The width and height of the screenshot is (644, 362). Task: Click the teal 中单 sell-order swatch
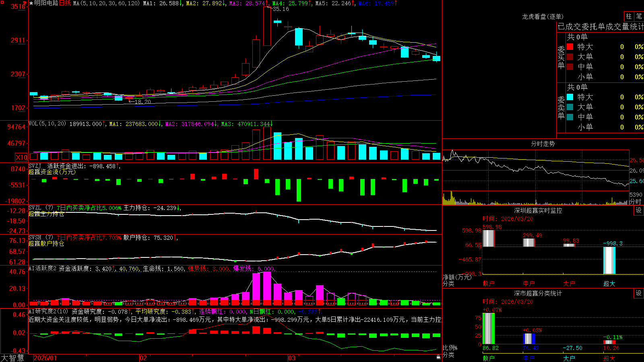pyautogui.click(x=570, y=117)
